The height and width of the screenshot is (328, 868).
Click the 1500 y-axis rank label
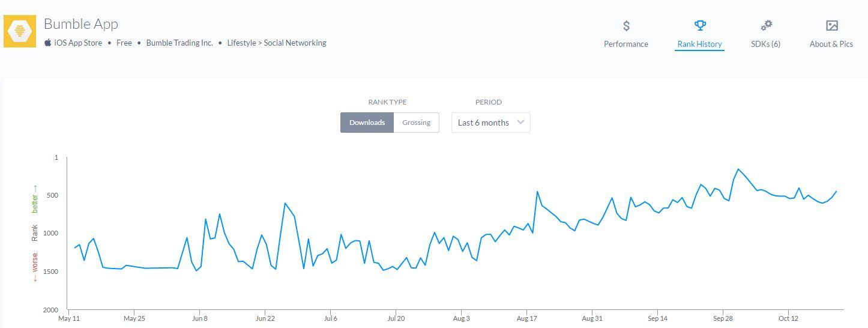50,272
